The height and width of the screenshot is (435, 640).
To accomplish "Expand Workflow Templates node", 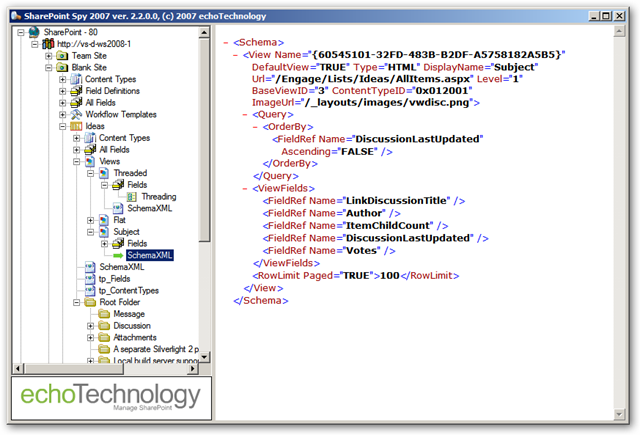I will (62, 115).
